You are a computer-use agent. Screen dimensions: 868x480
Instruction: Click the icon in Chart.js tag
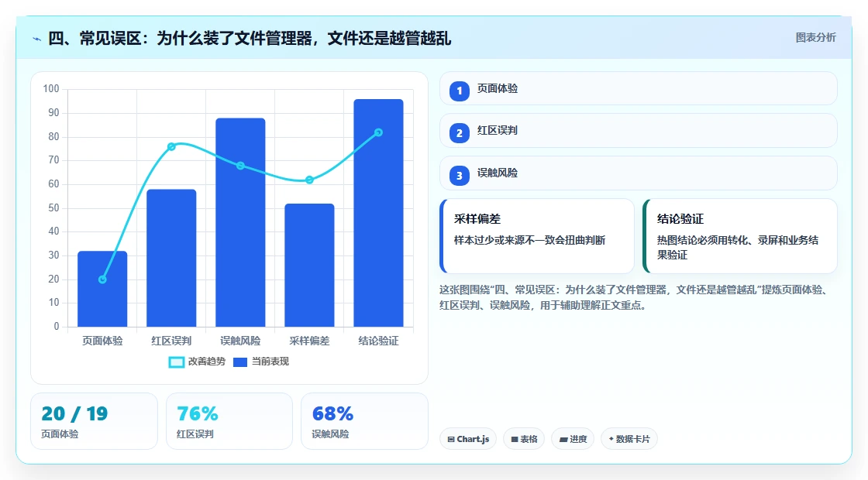(451, 440)
